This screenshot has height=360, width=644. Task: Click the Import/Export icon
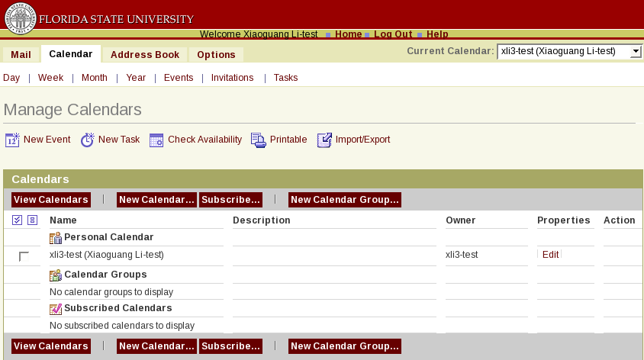(324, 140)
